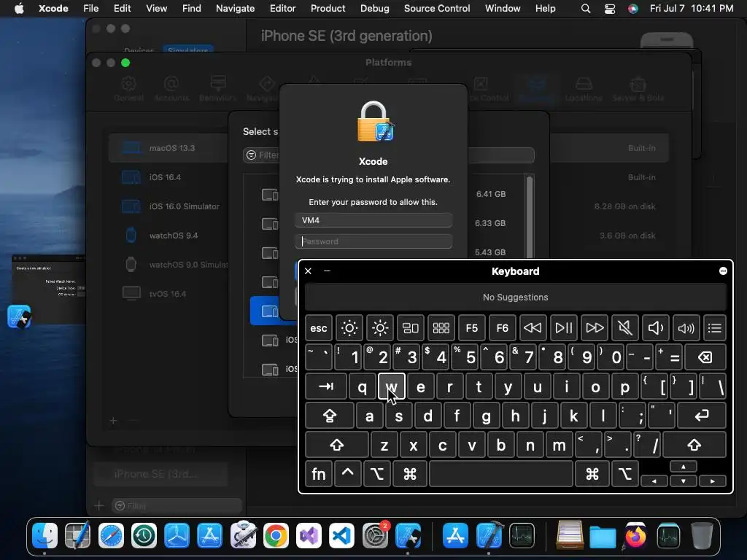Tap the play/pause media key
This screenshot has height=560, width=747.
click(564, 328)
